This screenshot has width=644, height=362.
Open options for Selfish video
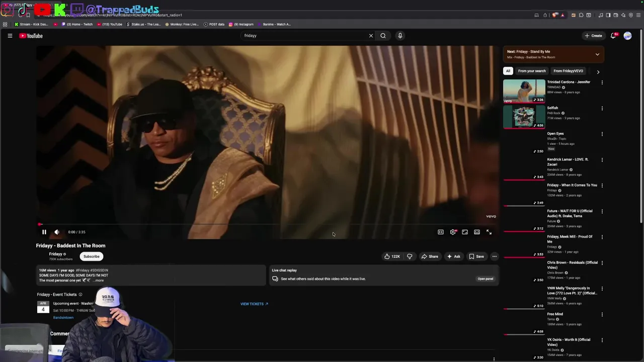tap(602, 108)
